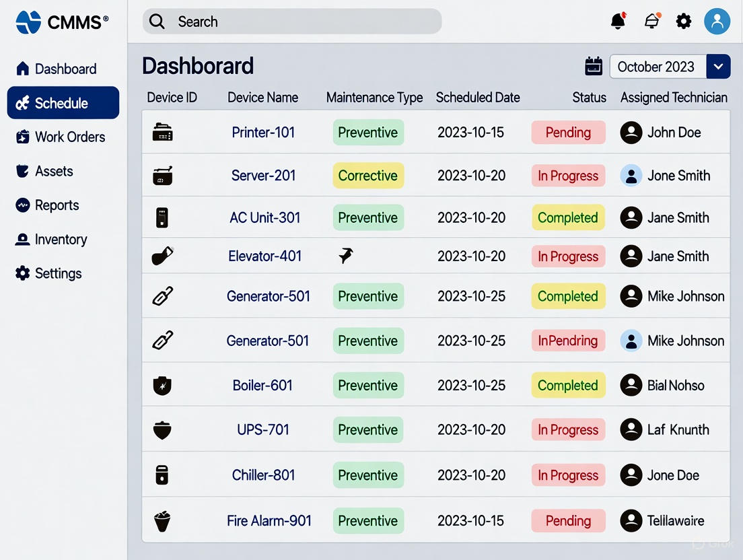Click Pending status badge for Printer-101
This screenshot has width=743, height=560.
[x=568, y=133]
